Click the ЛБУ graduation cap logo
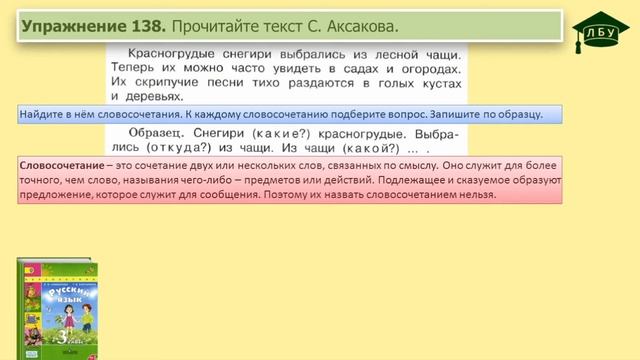This screenshot has height=360, width=640. pos(600,32)
